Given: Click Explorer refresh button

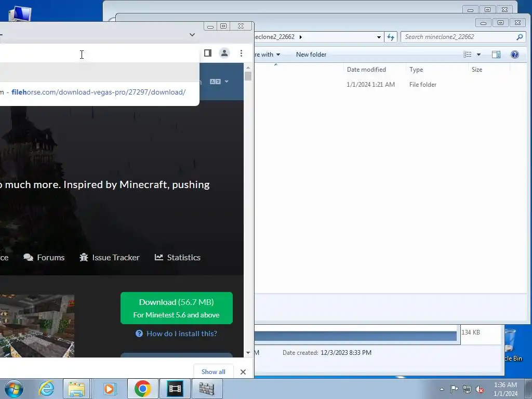Looking at the screenshot, I should click(391, 37).
